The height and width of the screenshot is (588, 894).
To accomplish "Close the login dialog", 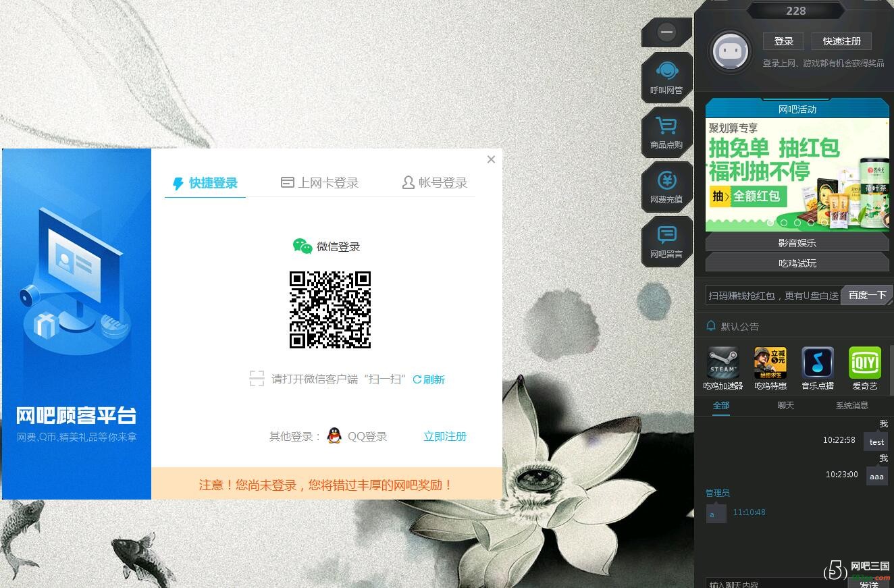I will 491,159.
